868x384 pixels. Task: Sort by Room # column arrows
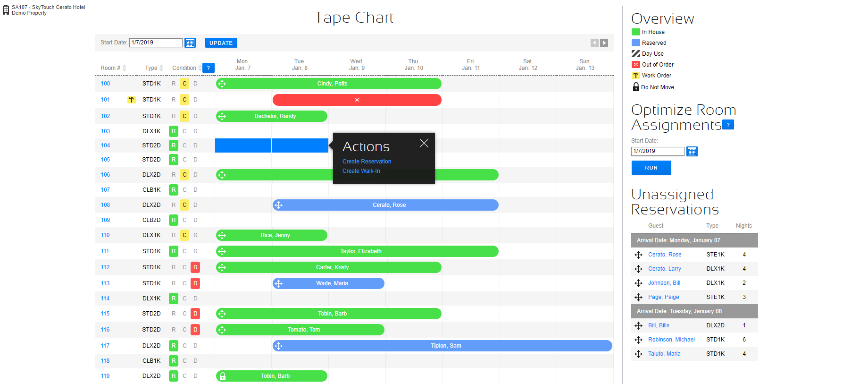(x=124, y=68)
